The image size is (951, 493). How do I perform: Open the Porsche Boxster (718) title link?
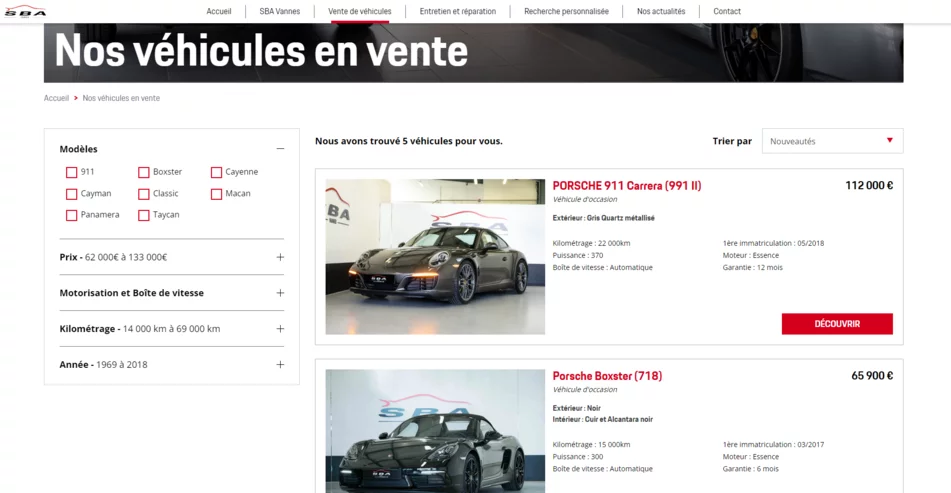click(607, 376)
